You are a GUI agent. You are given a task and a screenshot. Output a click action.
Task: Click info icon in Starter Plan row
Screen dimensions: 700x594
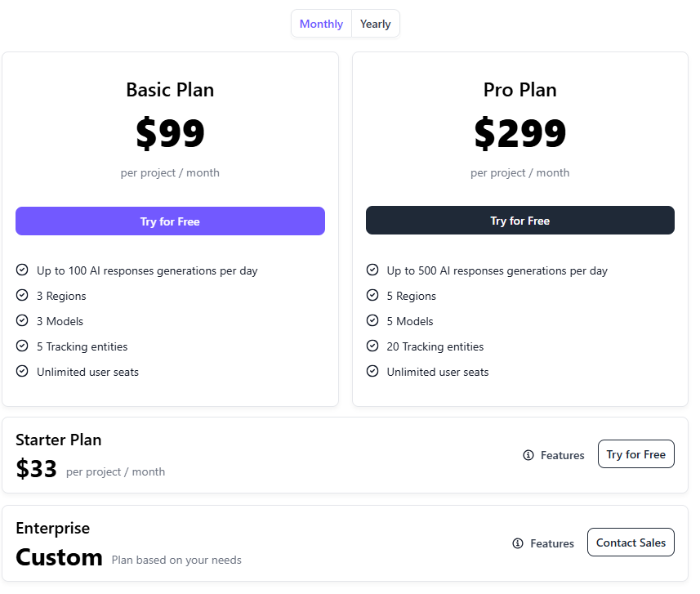pyautogui.click(x=528, y=455)
